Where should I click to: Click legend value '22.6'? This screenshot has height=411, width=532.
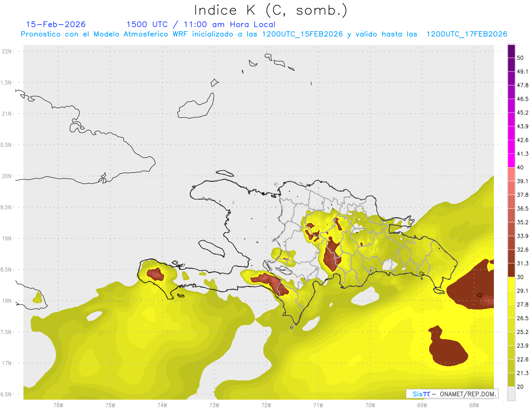(x=523, y=360)
